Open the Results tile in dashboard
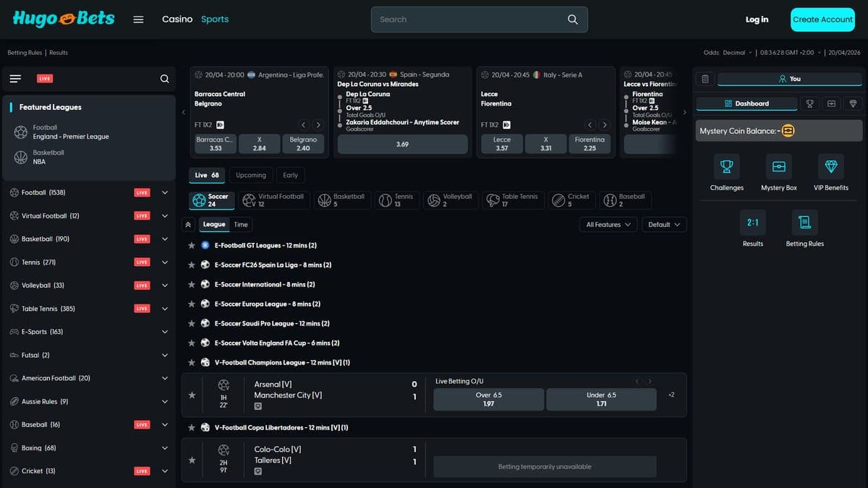This screenshot has height=488, width=868. pos(753,228)
